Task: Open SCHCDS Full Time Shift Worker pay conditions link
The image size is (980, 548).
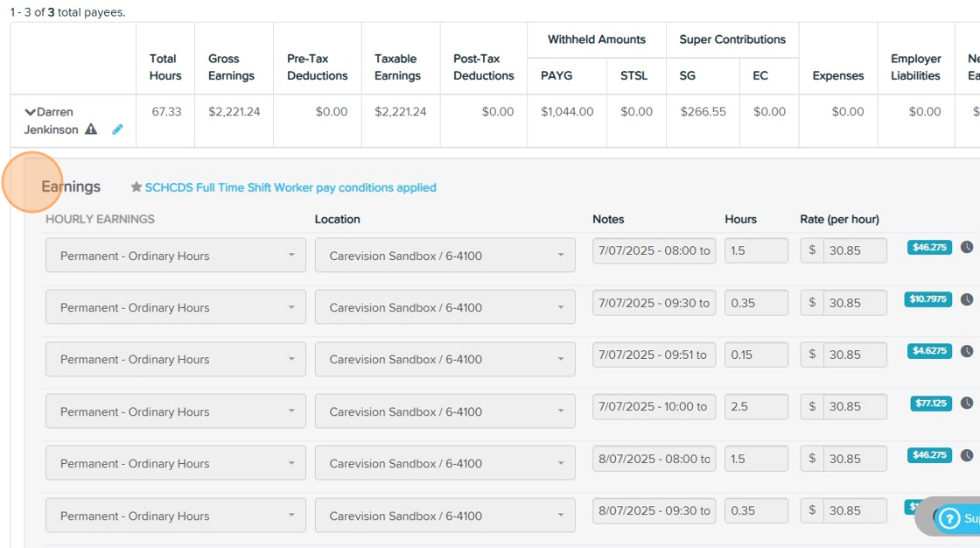Action: coord(290,187)
